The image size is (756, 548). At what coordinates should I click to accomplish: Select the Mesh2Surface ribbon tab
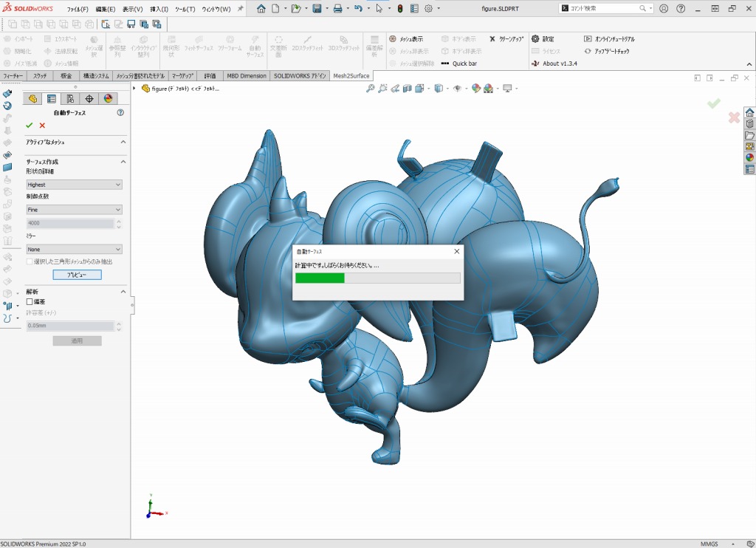click(351, 76)
